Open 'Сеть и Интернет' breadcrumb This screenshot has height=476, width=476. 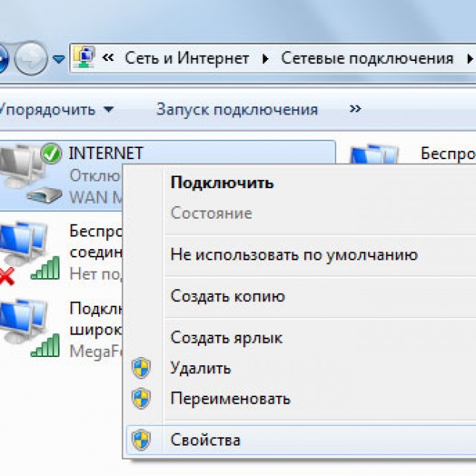(x=187, y=58)
